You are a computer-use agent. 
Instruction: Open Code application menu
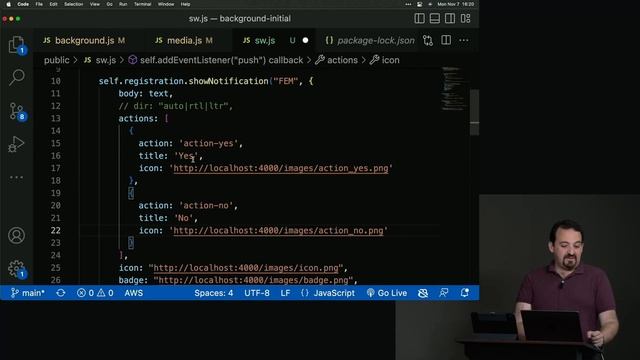(23, 4)
